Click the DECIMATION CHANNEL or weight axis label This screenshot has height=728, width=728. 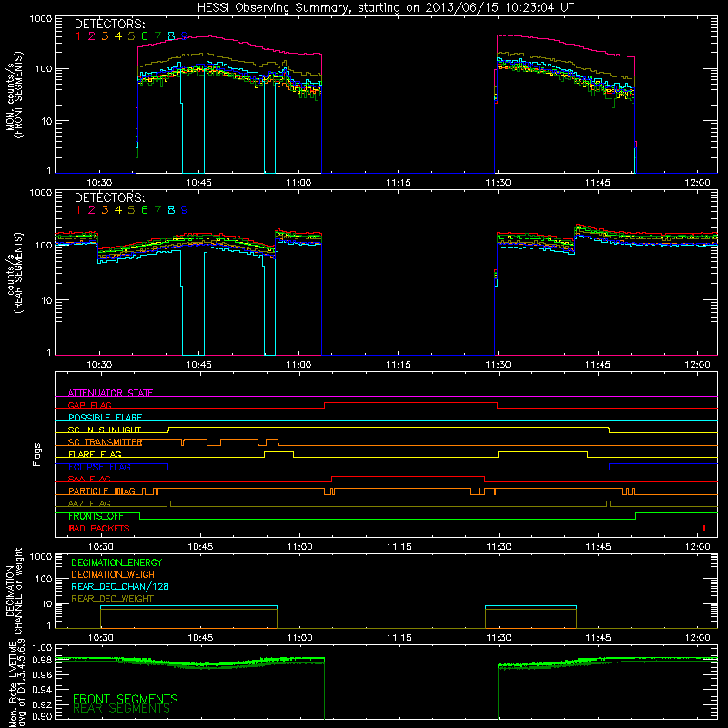click(x=14, y=591)
